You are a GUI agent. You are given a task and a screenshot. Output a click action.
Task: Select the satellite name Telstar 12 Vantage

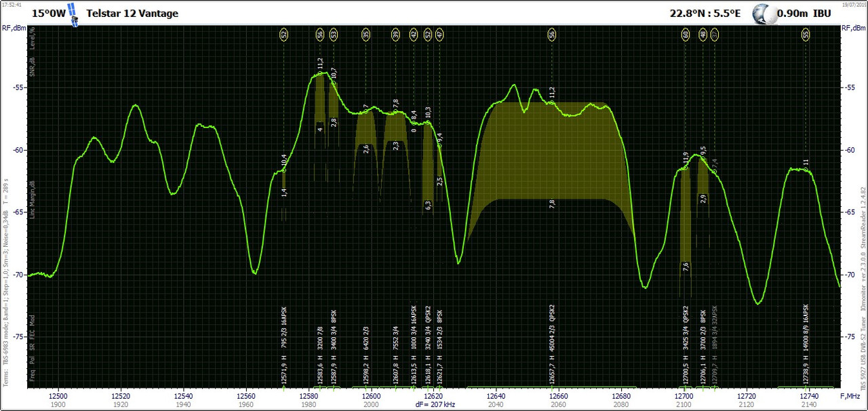tap(132, 13)
